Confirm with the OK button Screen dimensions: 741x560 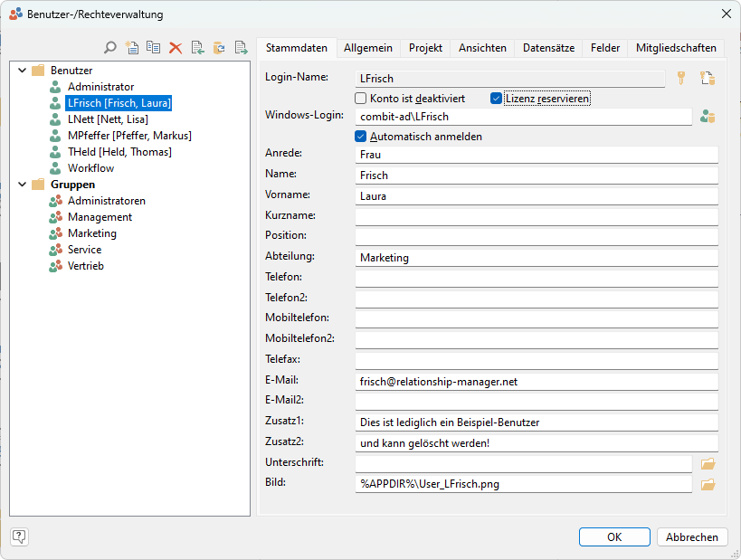point(614,536)
